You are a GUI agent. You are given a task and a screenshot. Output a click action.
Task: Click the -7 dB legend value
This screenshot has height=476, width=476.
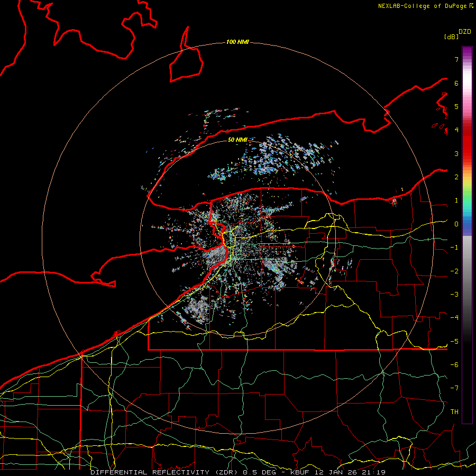coord(454,388)
